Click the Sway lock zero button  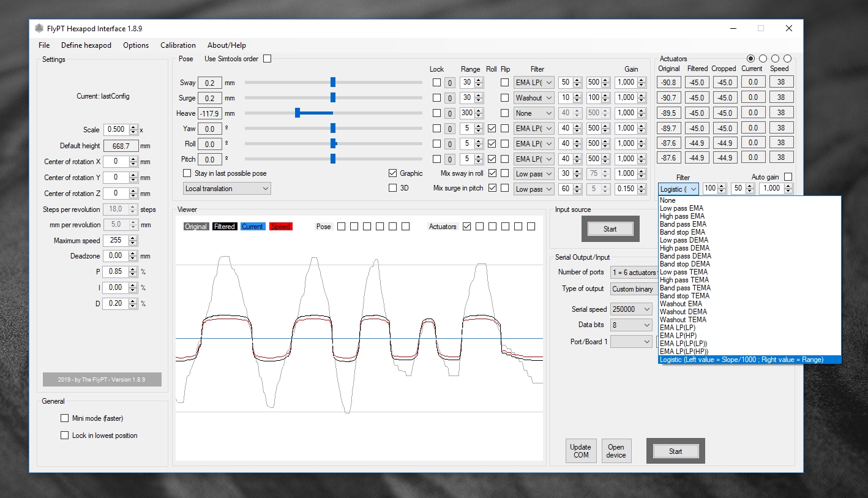449,83
